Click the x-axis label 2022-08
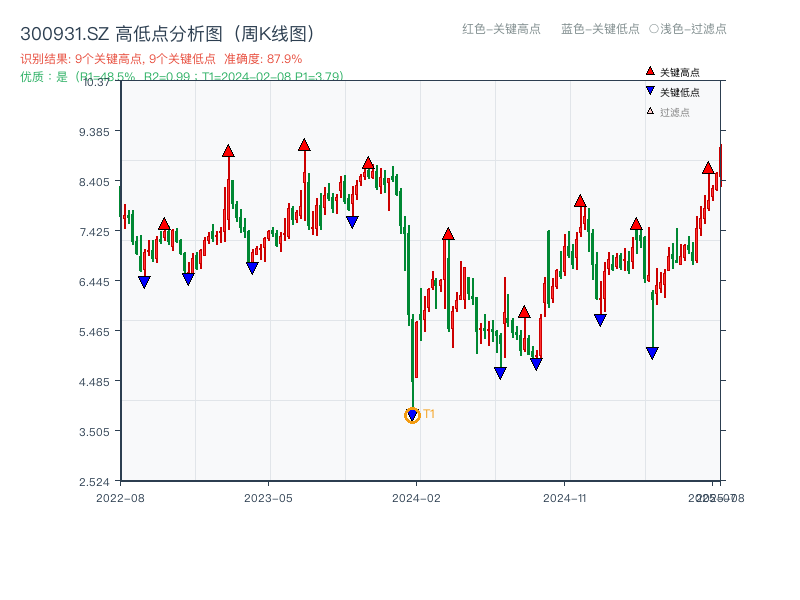 [x=120, y=498]
